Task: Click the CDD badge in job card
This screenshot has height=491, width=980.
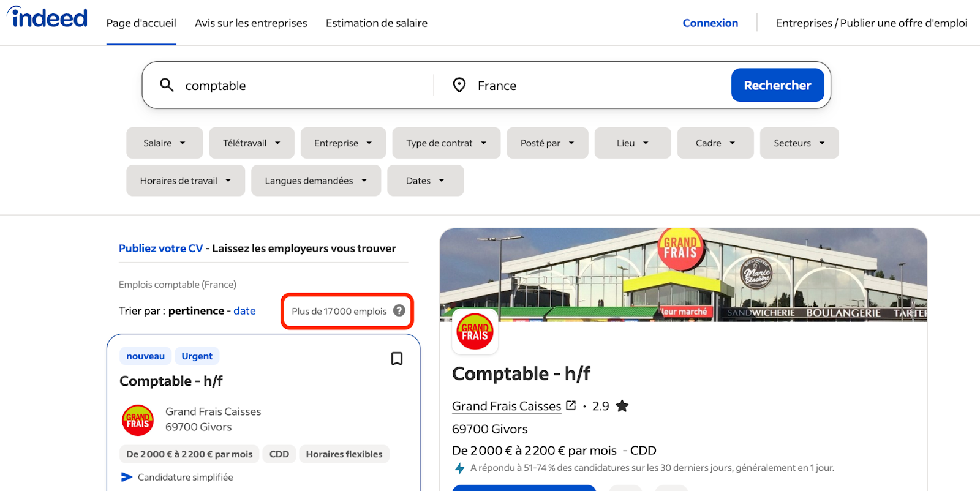Action: [x=279, y=454]
